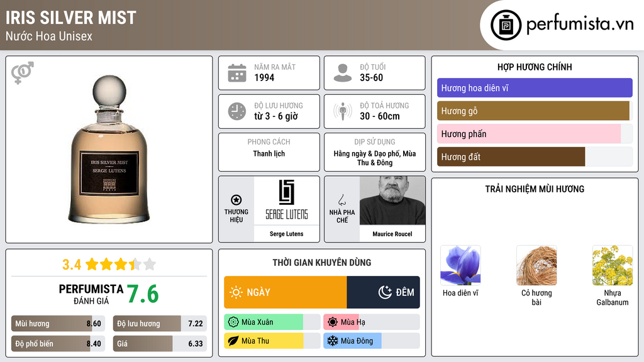Open the Maurice Roucel perfumer name link
Viewport: 644px width, 362px height.
coord(392,234)
